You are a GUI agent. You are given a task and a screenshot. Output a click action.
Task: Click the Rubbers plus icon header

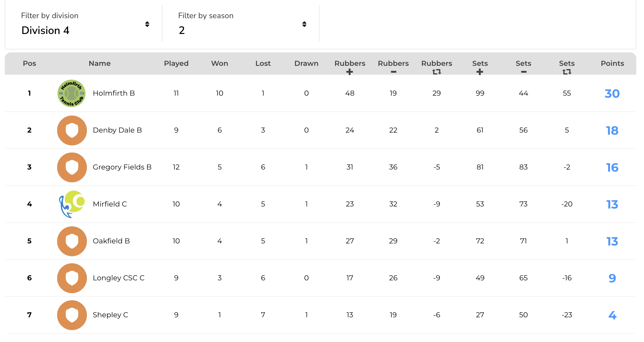pyautogui.click(x=350, y=72)
